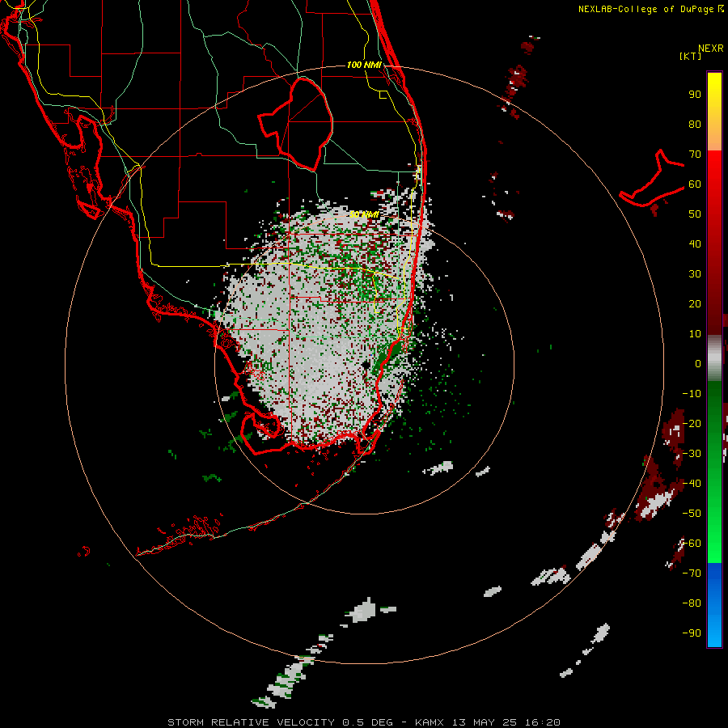728x728 pixels.
Task: Click the -90 value on the velocity scale
Action: pyautogui.click(x=692, y=633)
